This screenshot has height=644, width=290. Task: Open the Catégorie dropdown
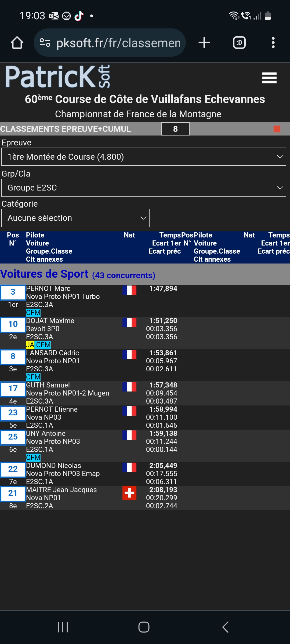(x=75, y=218)
